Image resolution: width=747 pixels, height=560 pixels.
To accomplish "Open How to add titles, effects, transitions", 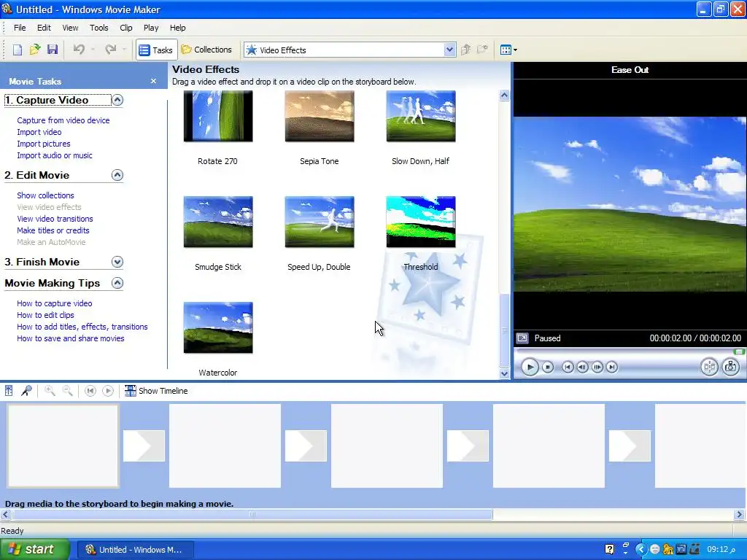I will click(82, 327).
